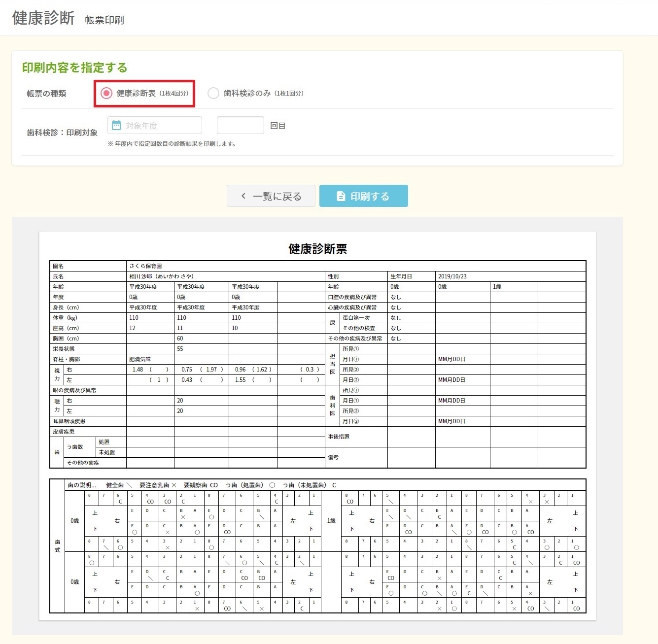This screenshot has width=658, height=644.
Task: Click the さくら保育園 cell in preview
Action: pyautogui.click(x=145, y=266)
